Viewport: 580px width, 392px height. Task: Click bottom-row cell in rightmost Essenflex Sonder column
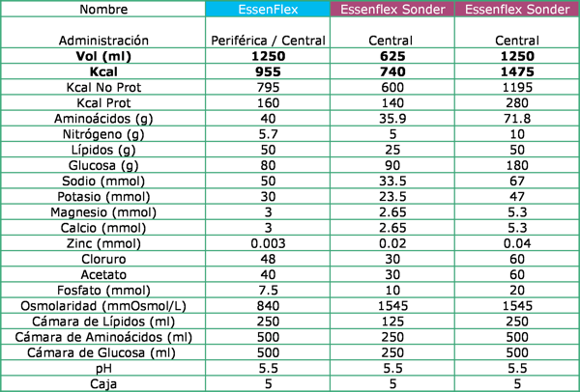click(x=517, y=383)
